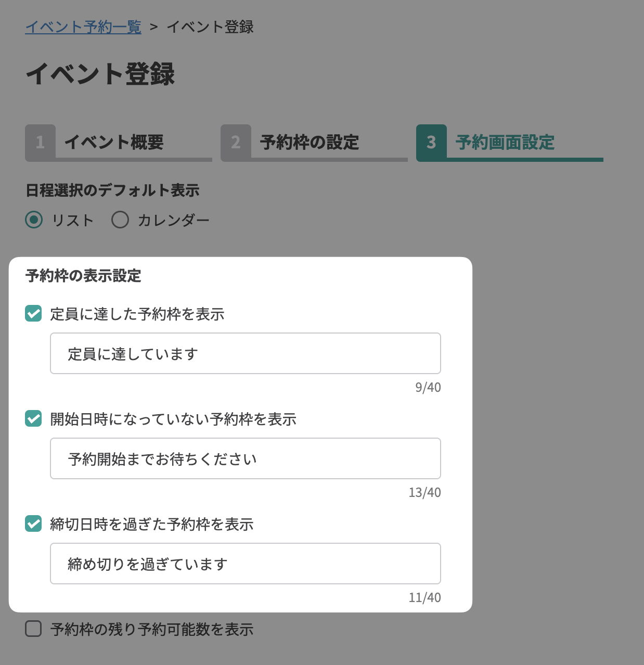Choose the カレンダー radio option
This screenshot has width=644, height=665.
pyautogui.click(x=120, y=220)
